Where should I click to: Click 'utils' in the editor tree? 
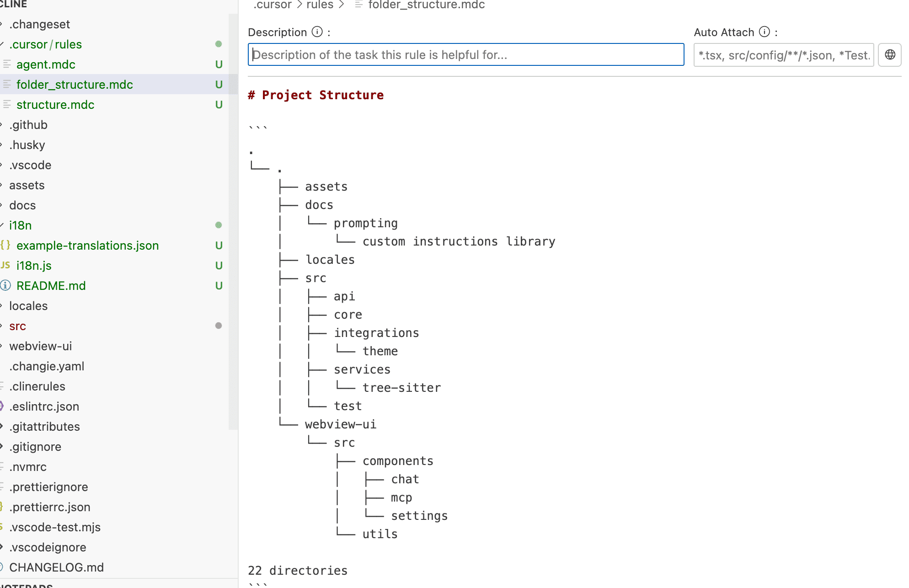[x=380, y=534]
